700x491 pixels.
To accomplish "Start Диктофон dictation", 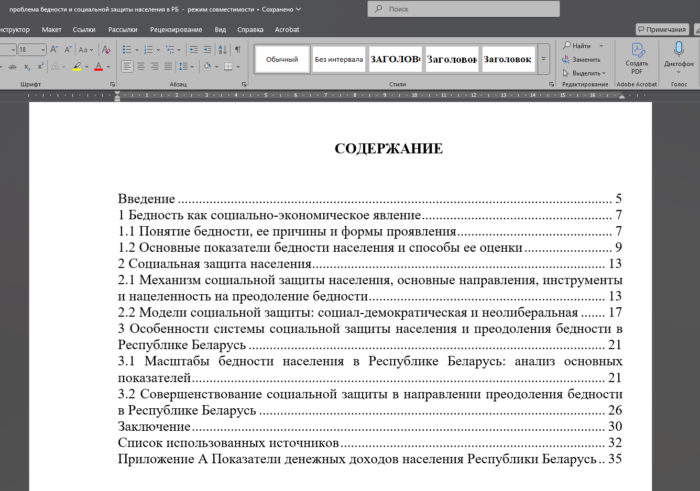I will (679, 58).
